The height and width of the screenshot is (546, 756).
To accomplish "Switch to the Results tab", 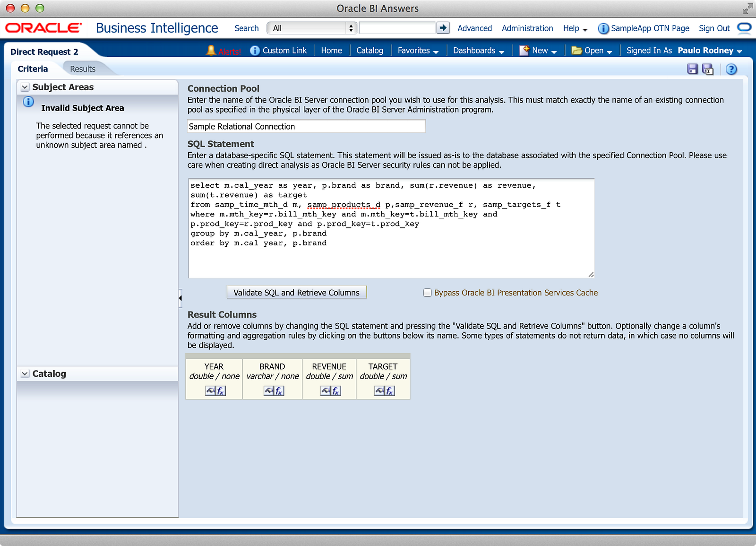I will click(83, 69).
